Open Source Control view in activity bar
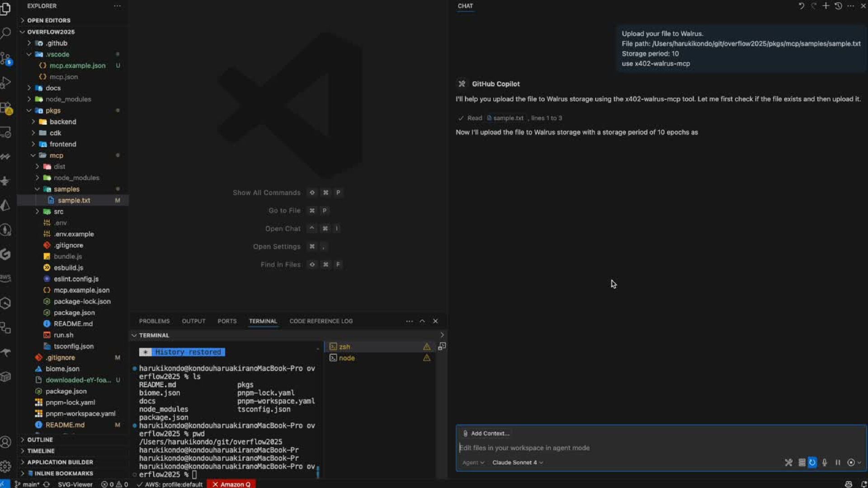The image size is (868, 488). pyautogui.click(x=5, y=58)
